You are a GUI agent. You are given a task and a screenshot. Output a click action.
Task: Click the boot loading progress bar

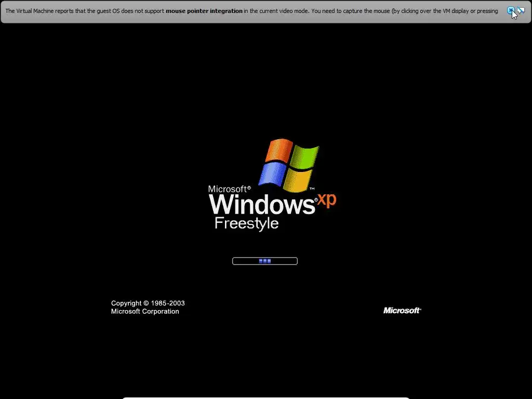tap(264, 261)
